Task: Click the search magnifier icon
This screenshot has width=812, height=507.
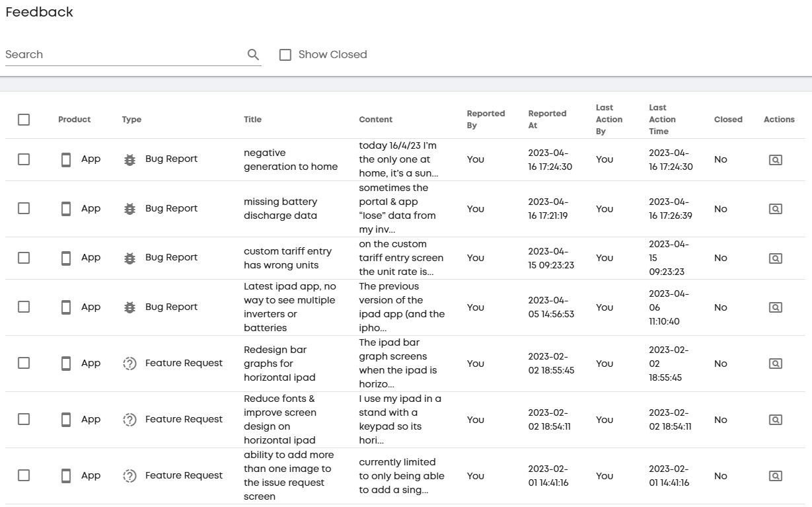Action: pyautogui.click(x=253, y=55)
